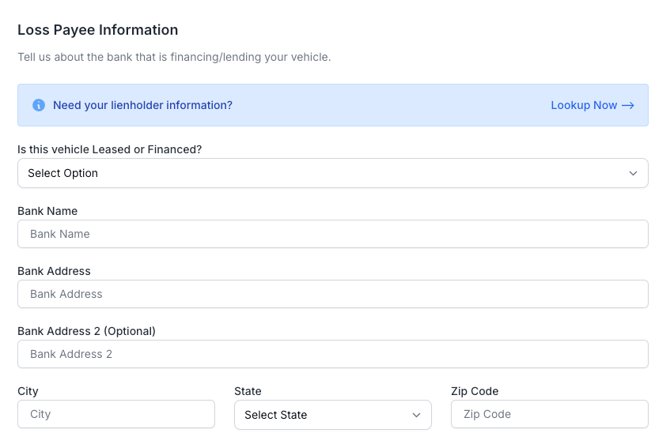Open the Leased or Financed Select Option dropdown
The image size is (670, 448).
point(333,173)
